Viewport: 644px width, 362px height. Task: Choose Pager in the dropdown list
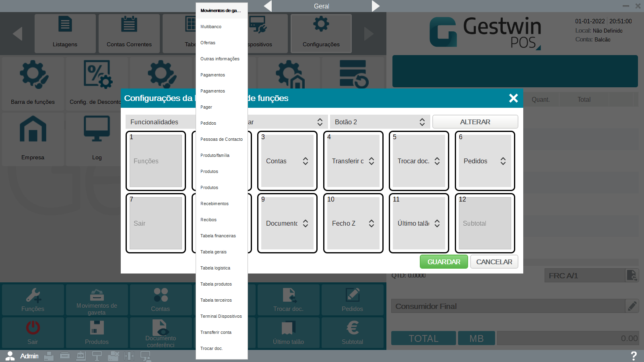[x=222, y=107]
